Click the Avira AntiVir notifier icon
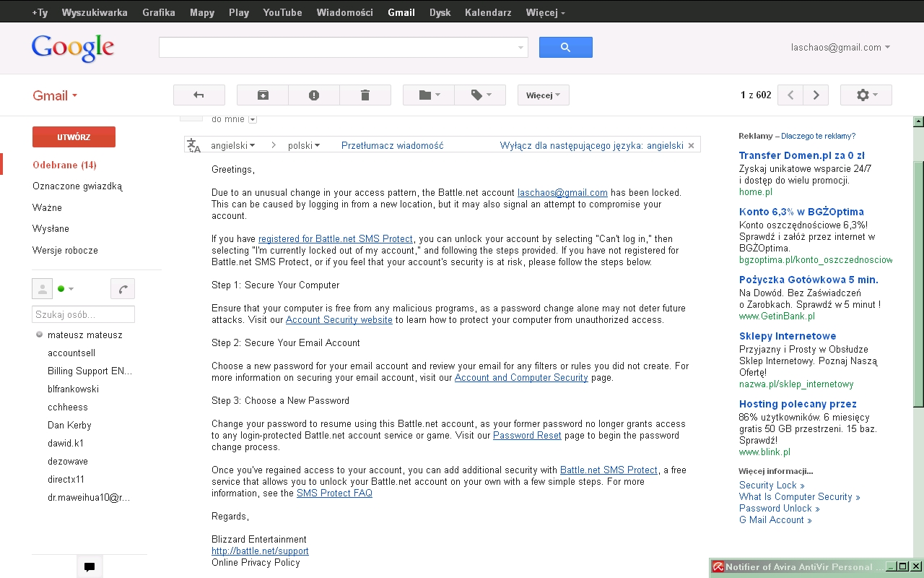This screenshot has width=924, height=578. tap(718, 567)
